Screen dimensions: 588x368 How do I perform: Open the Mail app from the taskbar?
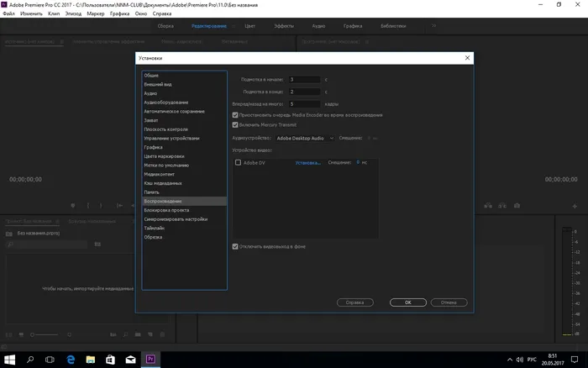[x=130, y=360]
